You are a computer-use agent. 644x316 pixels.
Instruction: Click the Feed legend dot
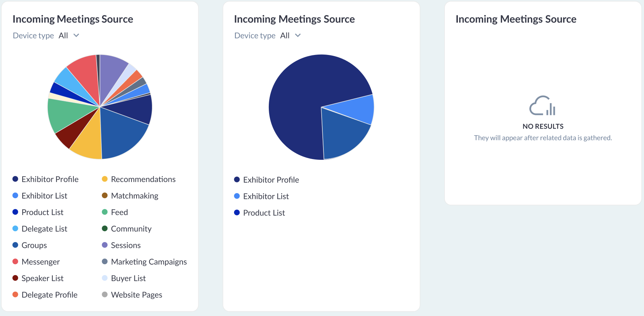(x=105, y=212)
